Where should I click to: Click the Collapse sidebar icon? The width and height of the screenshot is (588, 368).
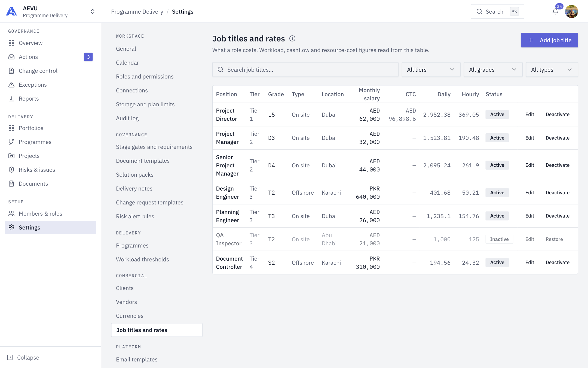click(10, 357)
